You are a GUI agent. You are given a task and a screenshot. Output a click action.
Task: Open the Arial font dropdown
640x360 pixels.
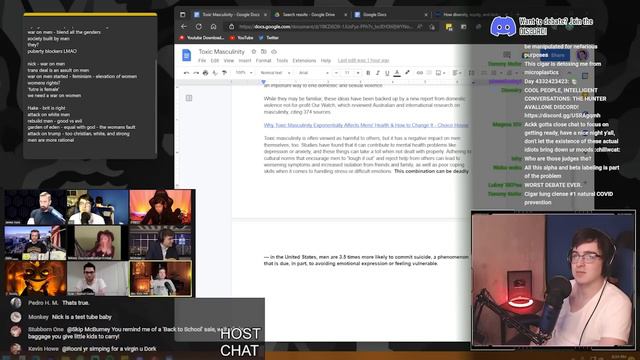tap(313, 73)
